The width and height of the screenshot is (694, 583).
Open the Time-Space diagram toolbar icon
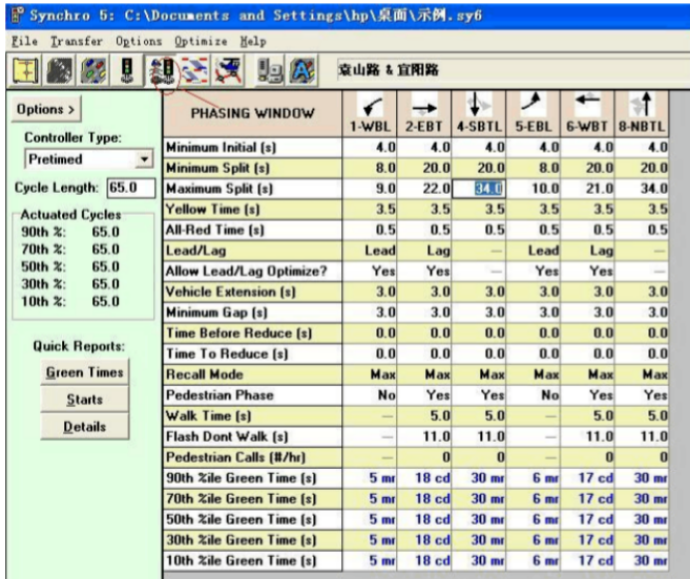tap(195, 70)
